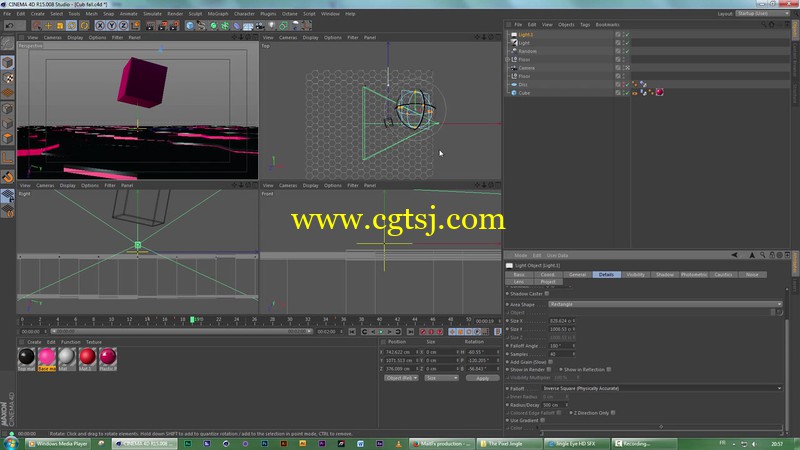Expand the first Floor object hierarchy

pyautogui.click(x=508, y=60)
